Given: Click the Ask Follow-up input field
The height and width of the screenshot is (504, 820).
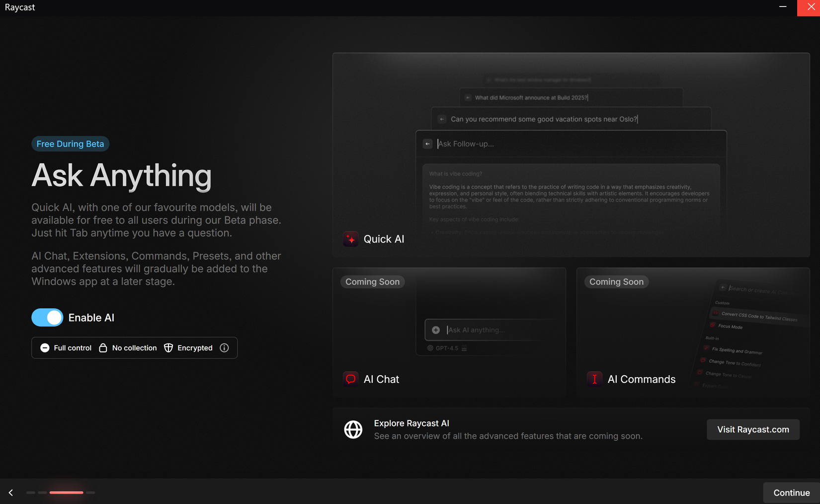Looking at the screenshot, I should click(x=571, y=144).
